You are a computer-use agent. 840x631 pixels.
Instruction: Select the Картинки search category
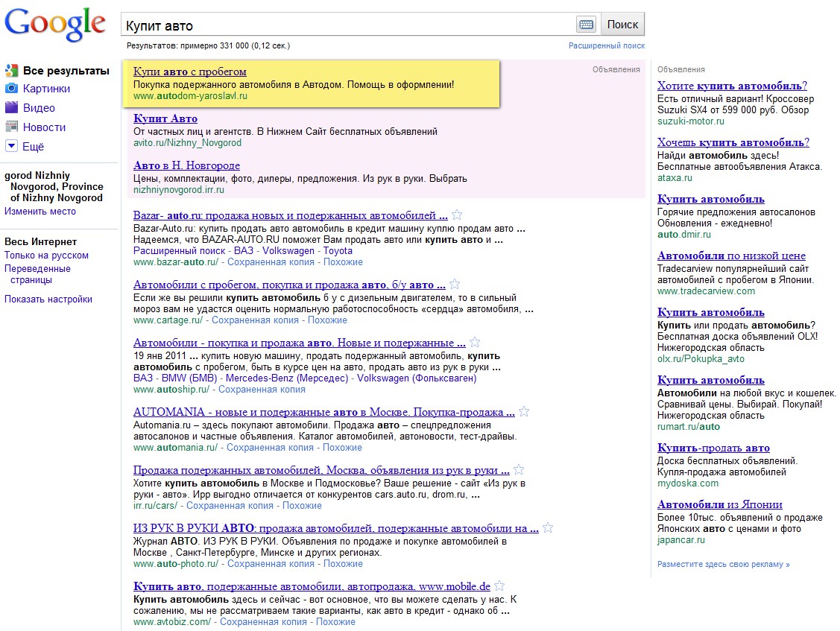point(46,89)
